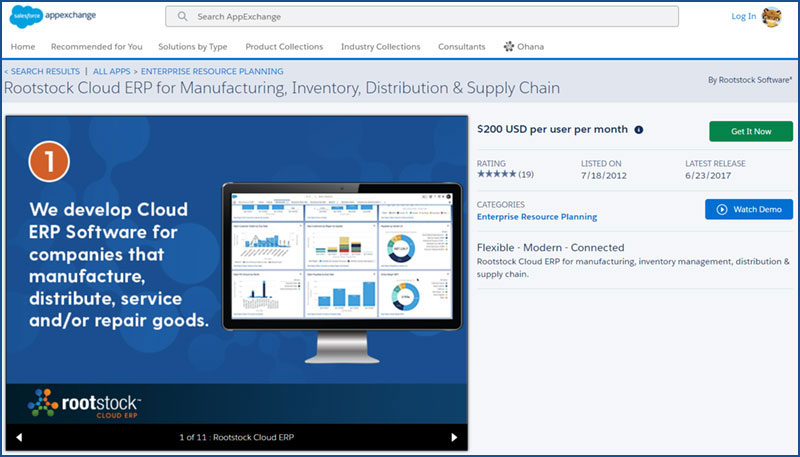
Task: Click the rootstock Cloud ERP logo
Action: [x=84, y=403]
